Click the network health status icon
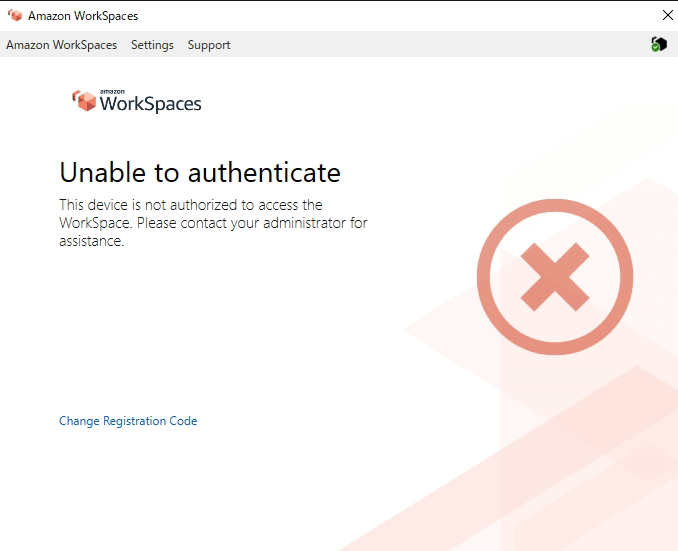Screen dimensions: 678x551 pyautogui.click(x=659, y=44)
